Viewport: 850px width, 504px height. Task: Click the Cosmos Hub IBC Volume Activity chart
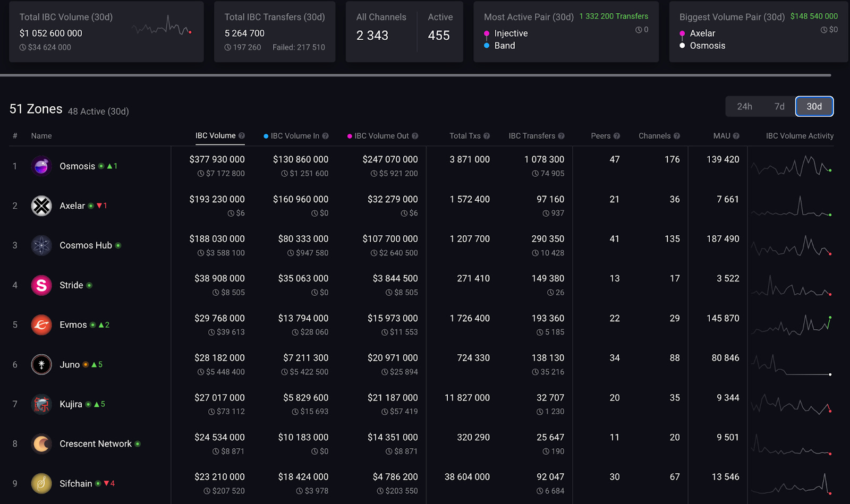point(792,245)
